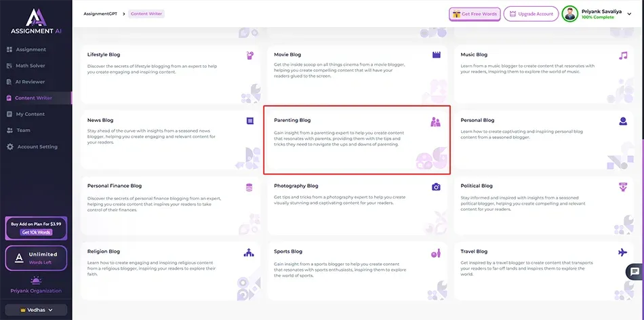
Task: Click the Lifestyle Blog icon
Action: point(249,55)
